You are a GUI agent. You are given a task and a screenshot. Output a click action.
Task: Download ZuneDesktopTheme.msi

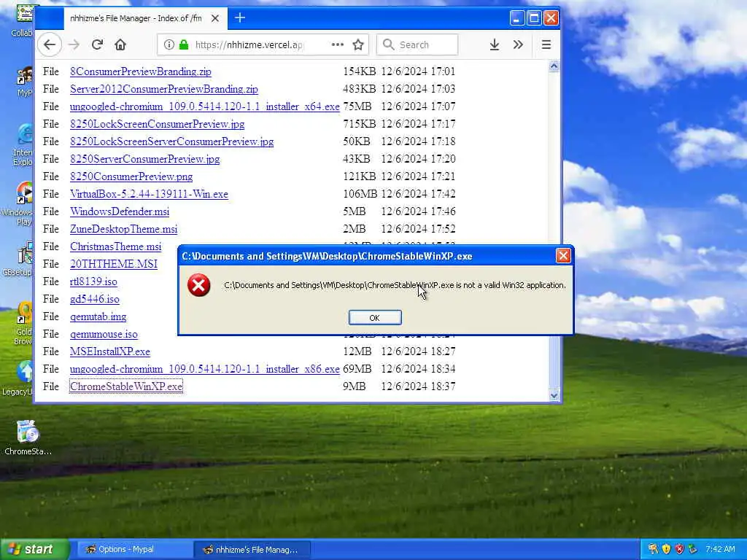124,229
